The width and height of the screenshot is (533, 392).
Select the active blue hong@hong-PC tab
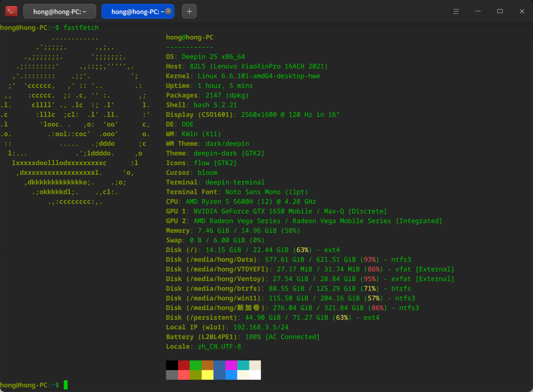click(138, 11)
